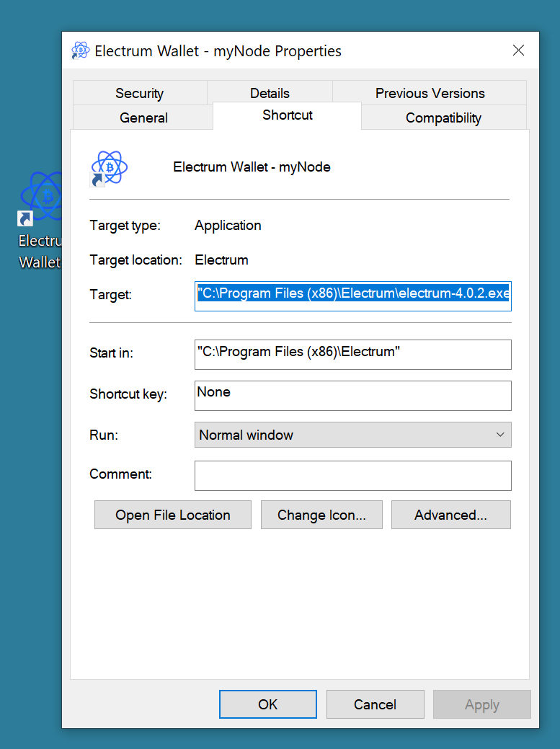The image size is (560, 749).
Task: Click into the Start in field
Action: tap(353, 355)
